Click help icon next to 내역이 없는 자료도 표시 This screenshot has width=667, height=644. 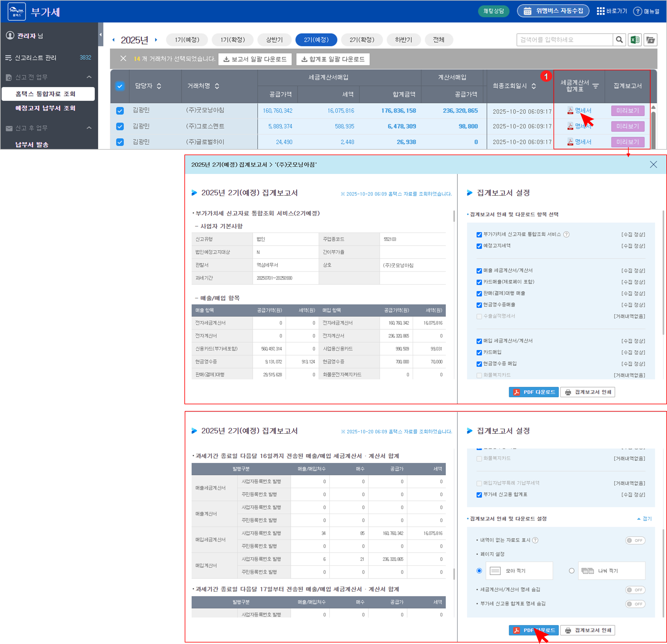[535, 540]
